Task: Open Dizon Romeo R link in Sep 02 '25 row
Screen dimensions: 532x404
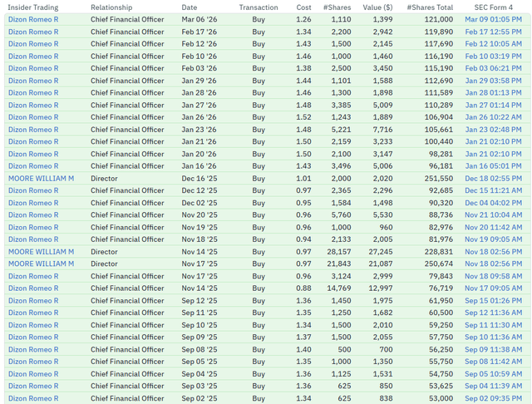Action: (x=33, y=398)
